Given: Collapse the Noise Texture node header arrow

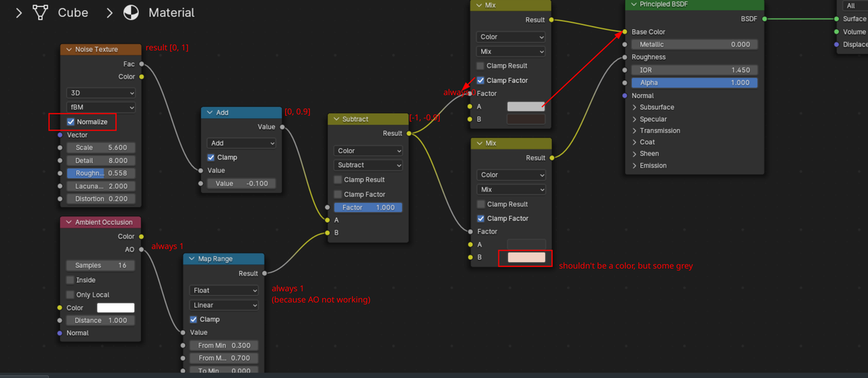Looking at the screenshot, I should pyautogui.click(x=68, y=49).
